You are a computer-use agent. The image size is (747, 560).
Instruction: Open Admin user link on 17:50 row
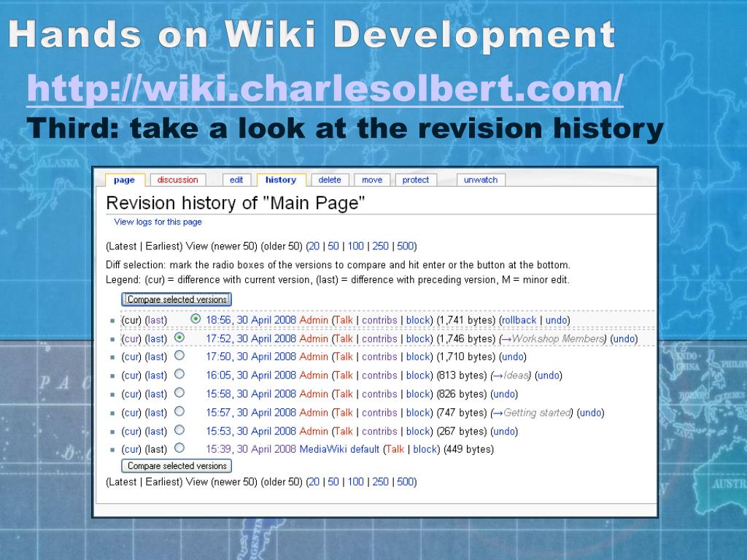coord(314,357)
